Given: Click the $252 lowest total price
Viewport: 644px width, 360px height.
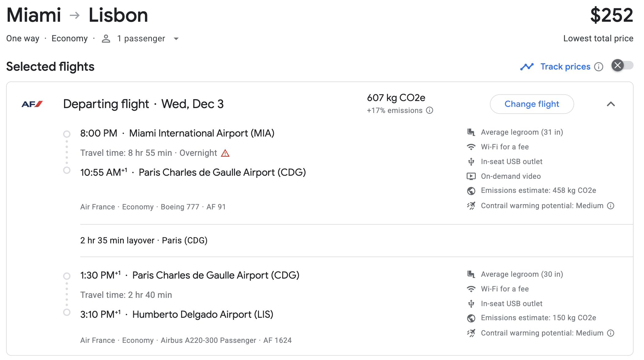Looking at the screenshot, I should (611, 15).
